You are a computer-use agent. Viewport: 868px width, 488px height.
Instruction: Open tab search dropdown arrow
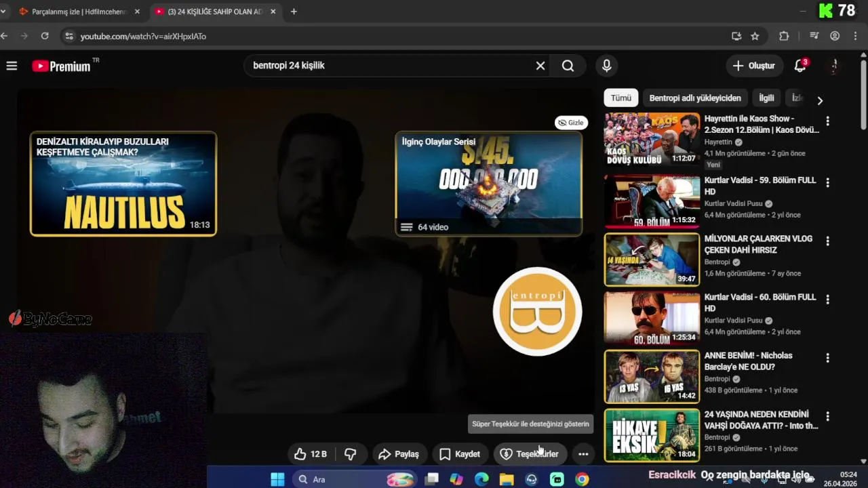(3, 12)
